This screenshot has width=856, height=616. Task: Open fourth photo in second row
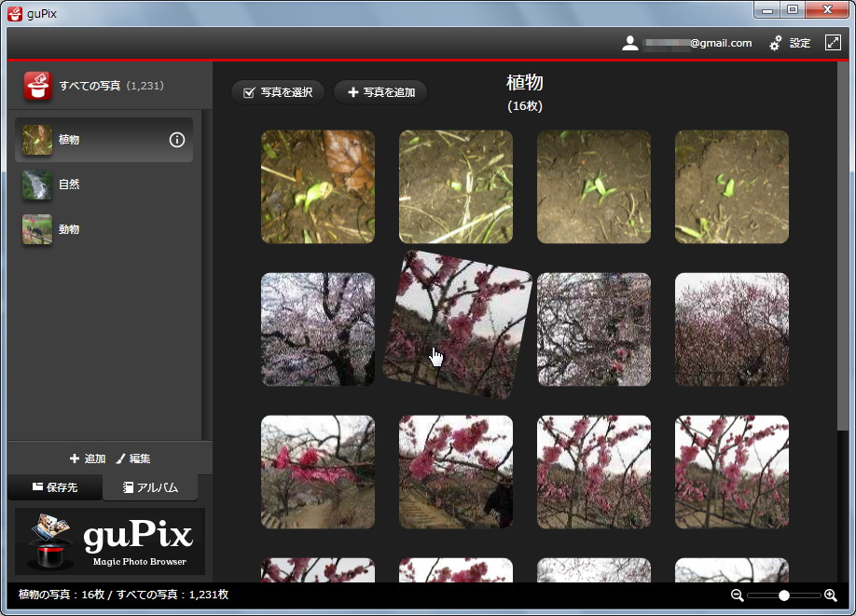click(x=732, y=330)
